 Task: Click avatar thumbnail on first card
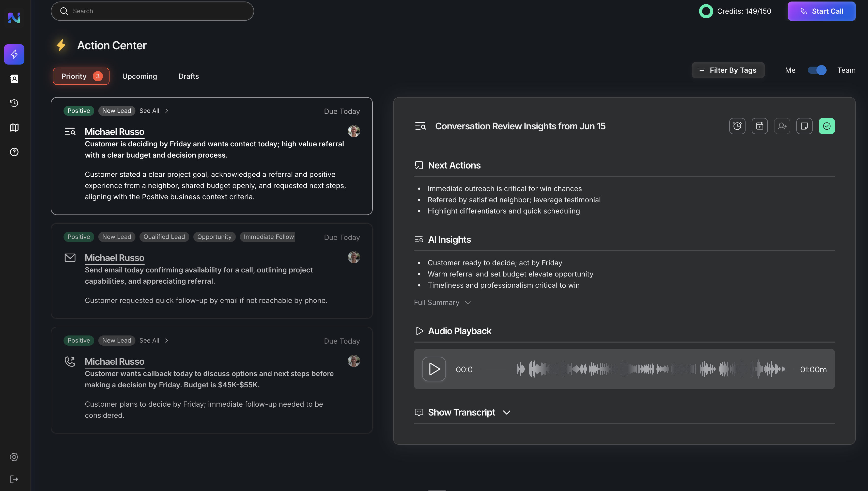click(354, 131)
